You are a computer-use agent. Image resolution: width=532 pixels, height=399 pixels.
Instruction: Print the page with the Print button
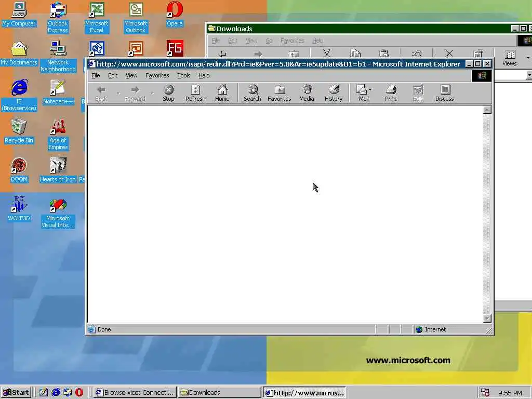click(x=391, y=94)
